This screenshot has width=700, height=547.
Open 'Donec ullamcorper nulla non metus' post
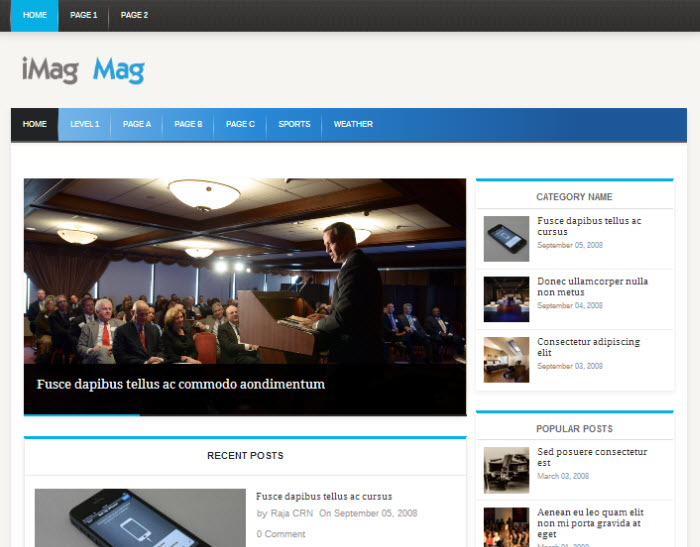pos(592,287)
